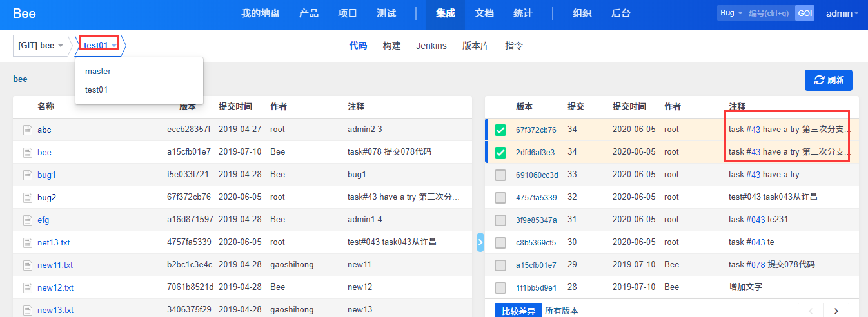Click the blue panel splitter arrow icon
The height and width of the screenshot is (317, 868).
480,242
